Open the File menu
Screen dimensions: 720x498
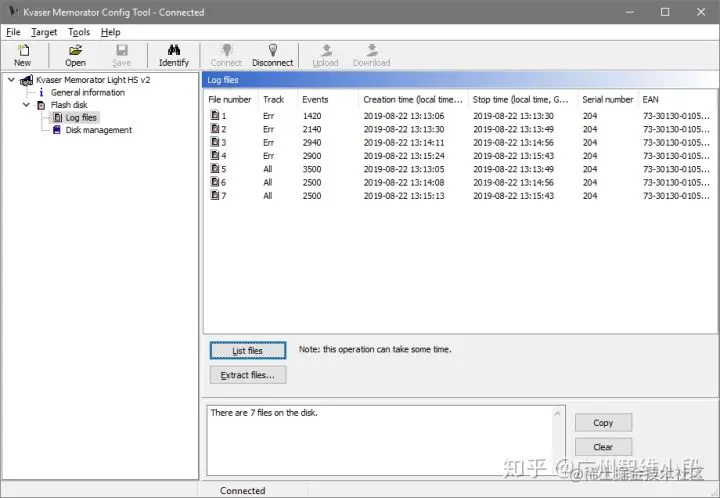point(13,32)
